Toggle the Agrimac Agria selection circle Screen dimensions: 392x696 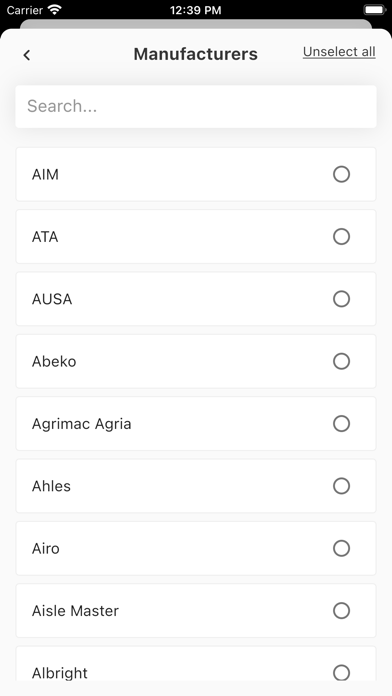pyautogui.click(x=341, y=424)
